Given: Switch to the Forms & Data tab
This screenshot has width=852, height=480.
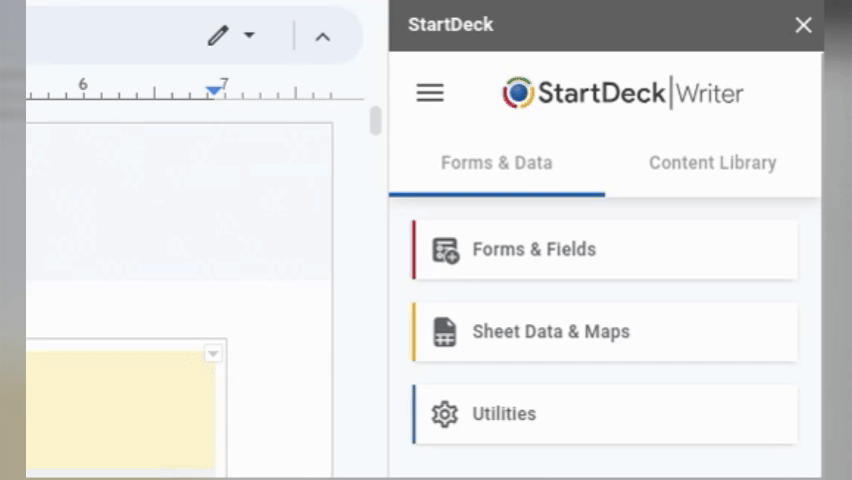Looking at the screenshot, I should (x=497, y=163).
